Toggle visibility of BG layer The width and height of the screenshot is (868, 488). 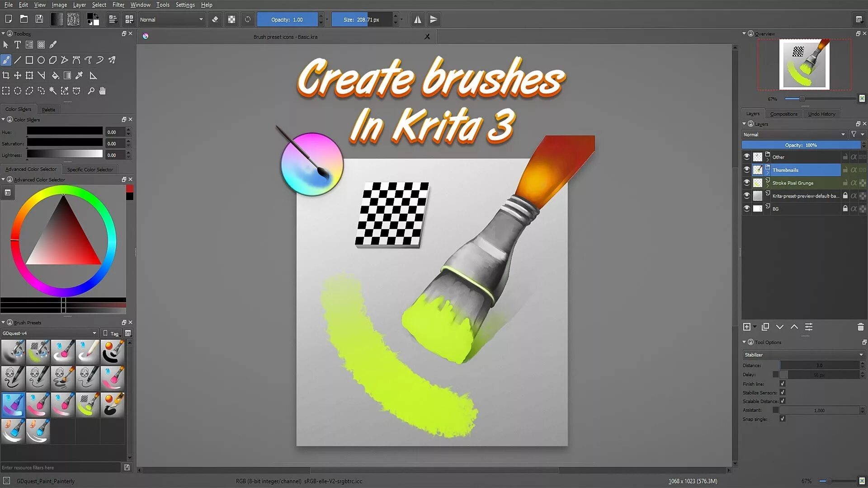point(746,209)
